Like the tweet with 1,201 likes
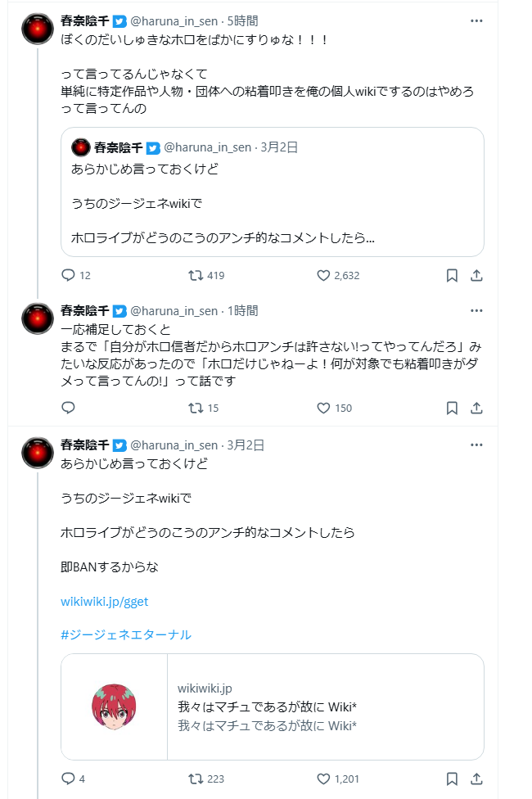Viewport: 532px width, 799px height. pyautogui.click(x=323, y=779)
